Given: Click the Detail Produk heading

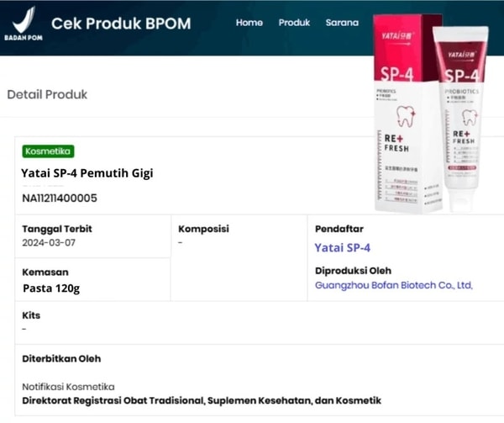Looking at the screenshot, I should 47,94.
